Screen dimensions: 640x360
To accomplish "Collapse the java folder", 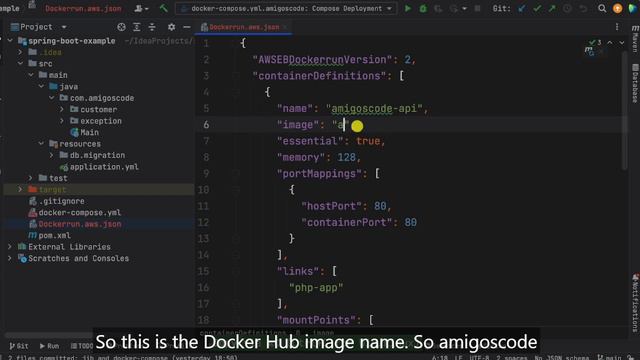I will 41,87.
